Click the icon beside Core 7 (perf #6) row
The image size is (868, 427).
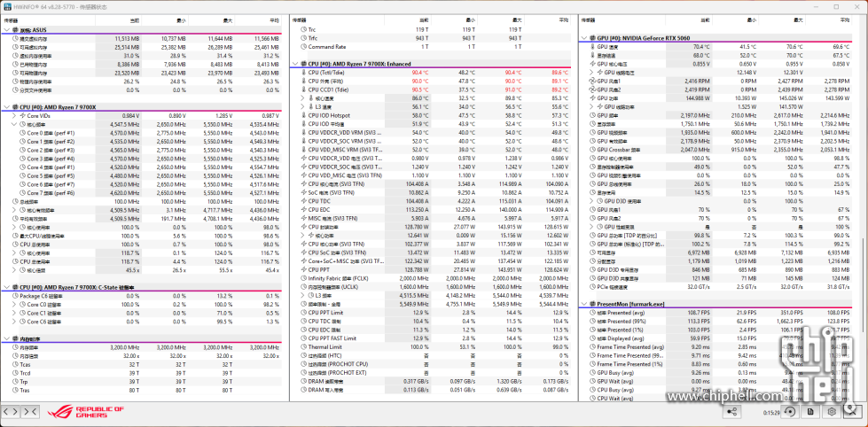tap(23, 192)
